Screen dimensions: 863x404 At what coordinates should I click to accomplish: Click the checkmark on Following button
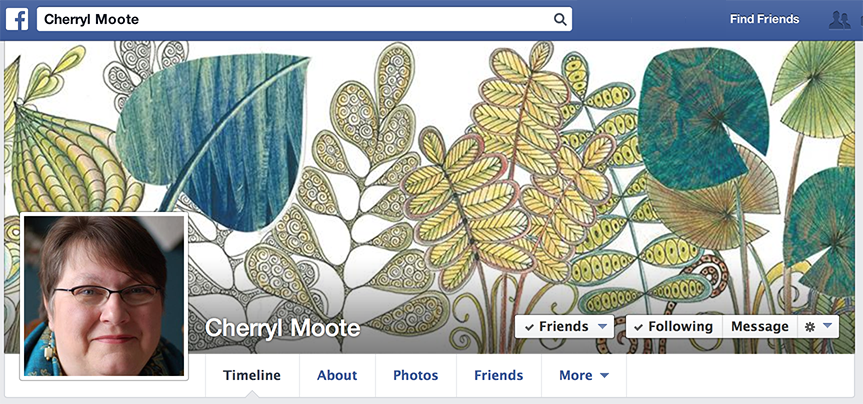tap(638, 327)
